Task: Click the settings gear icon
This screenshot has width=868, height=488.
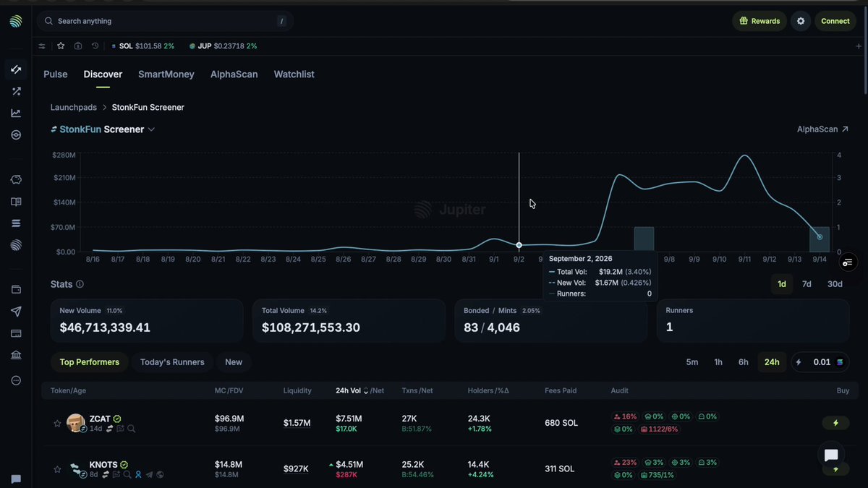Action: [801, 21]
